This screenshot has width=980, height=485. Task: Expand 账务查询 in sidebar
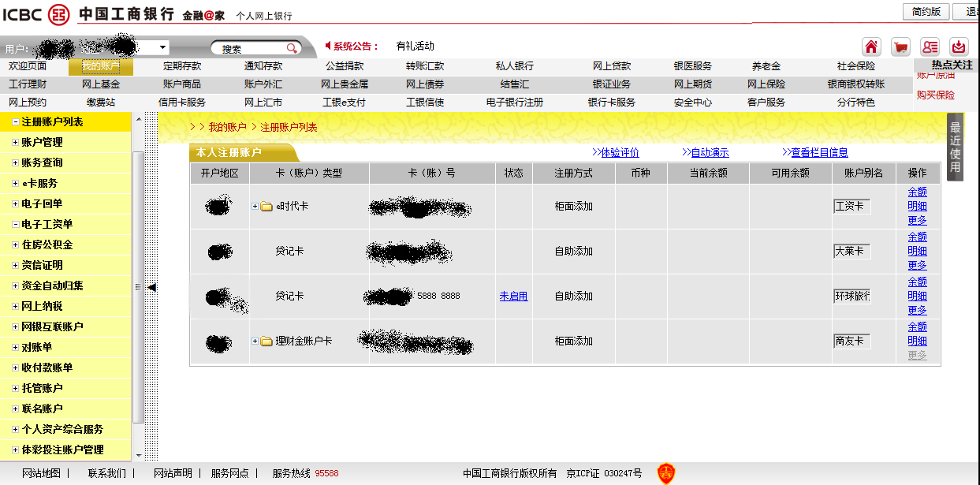click(16, 163)
